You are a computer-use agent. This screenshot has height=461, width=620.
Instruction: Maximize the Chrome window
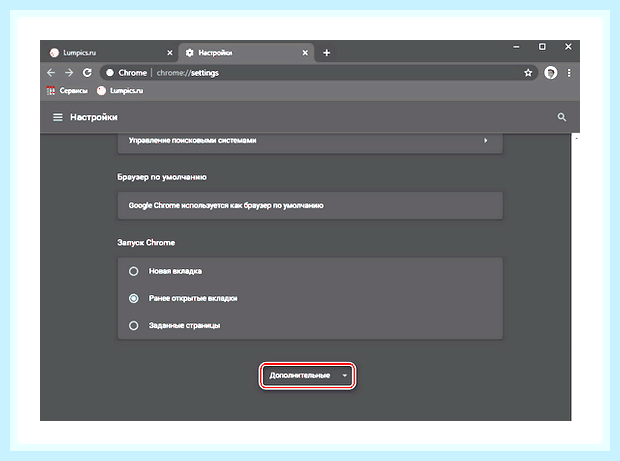[542, 47]
